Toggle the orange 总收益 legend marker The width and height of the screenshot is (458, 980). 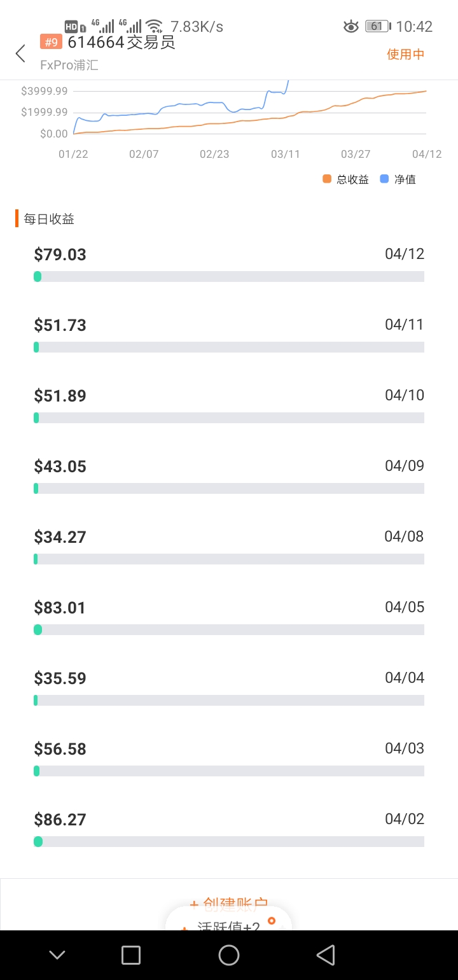pos(327,179)
